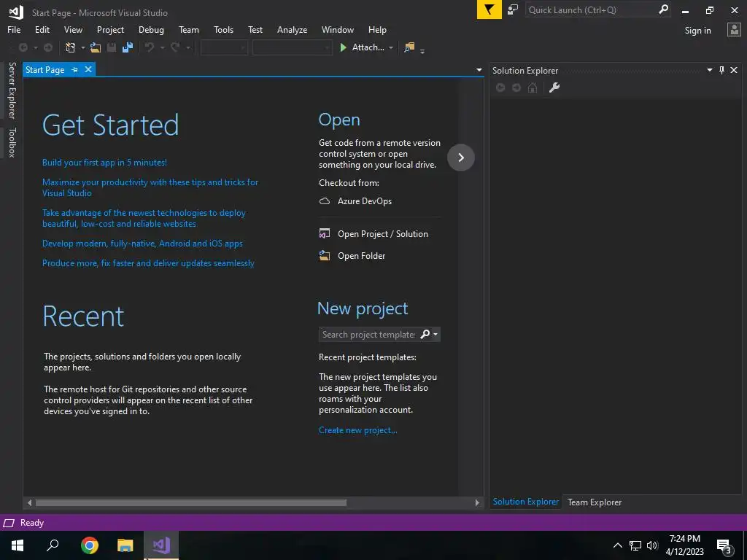The width and height of the screenshot is (747, 560).
Task: Show hidden system tray icons
Action: click(x=617, y=545)
